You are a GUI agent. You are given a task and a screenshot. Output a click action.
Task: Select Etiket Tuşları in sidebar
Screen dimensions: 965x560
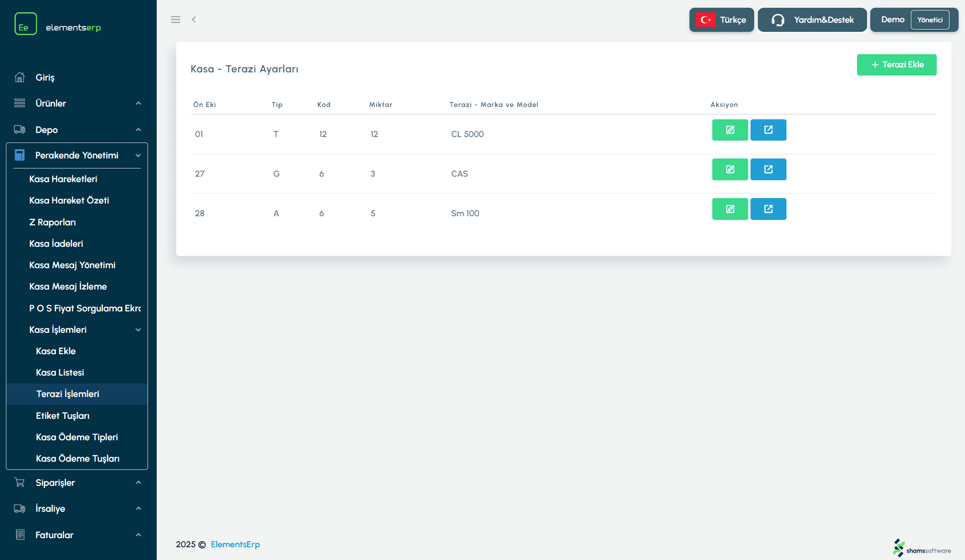[x=62, y=416]
